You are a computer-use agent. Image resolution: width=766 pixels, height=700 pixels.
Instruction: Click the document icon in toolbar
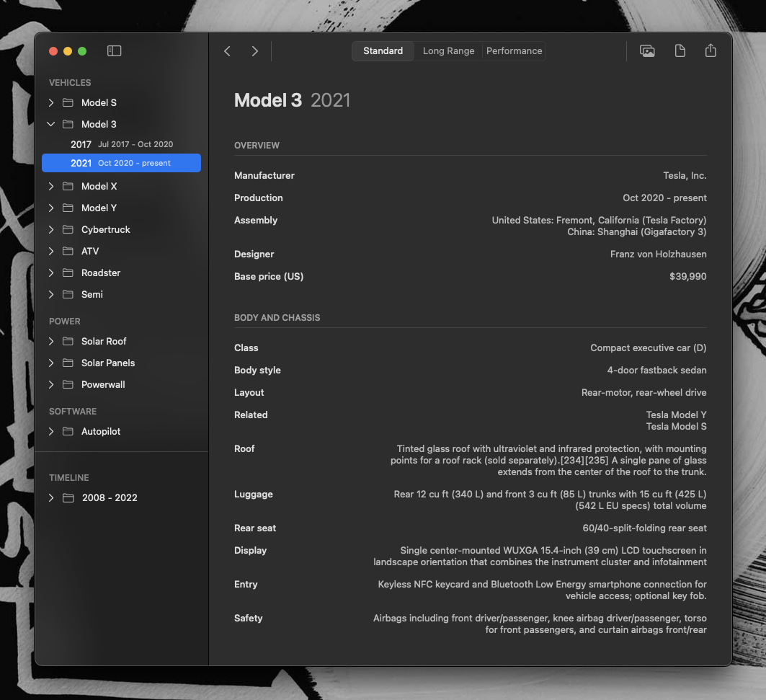tap(680, 51)
